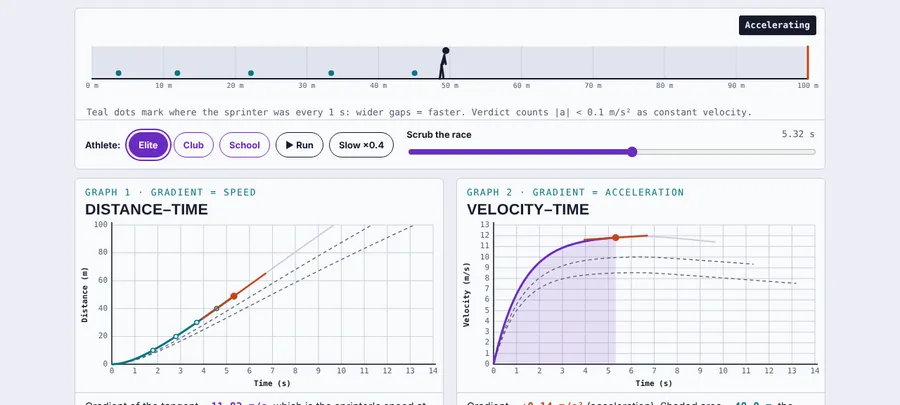Screen dimensions: 900x405
Task: Click the teal dot nearest the 10 m mark
Action: 177,73
